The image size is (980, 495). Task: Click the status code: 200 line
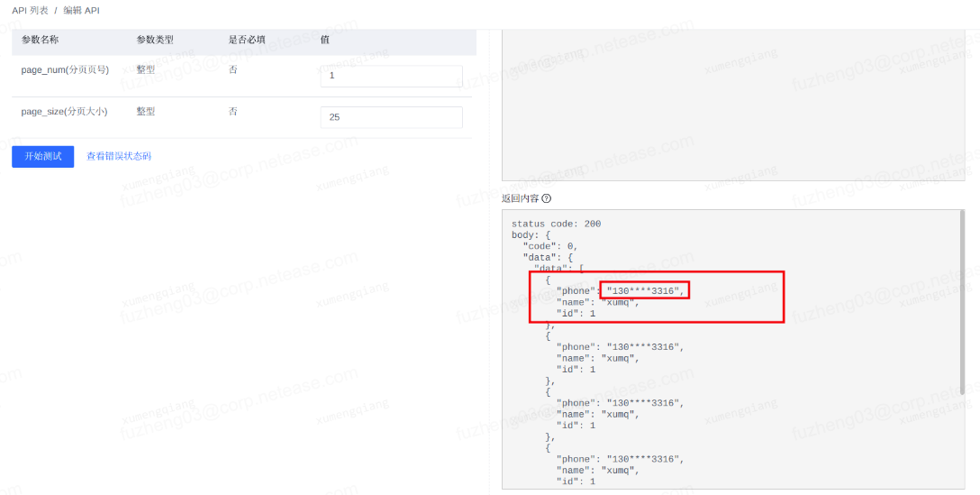pos(556,224)
